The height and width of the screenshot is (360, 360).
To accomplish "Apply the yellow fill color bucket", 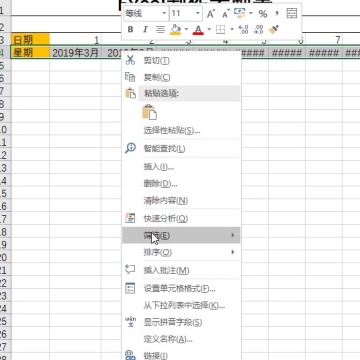I will [x=175, y=30].
